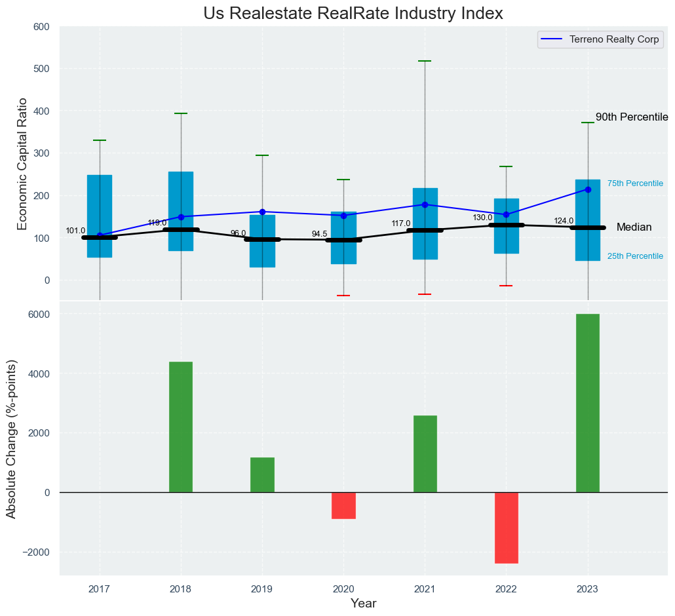Click the 94.5 median value label

click(319, 234)
